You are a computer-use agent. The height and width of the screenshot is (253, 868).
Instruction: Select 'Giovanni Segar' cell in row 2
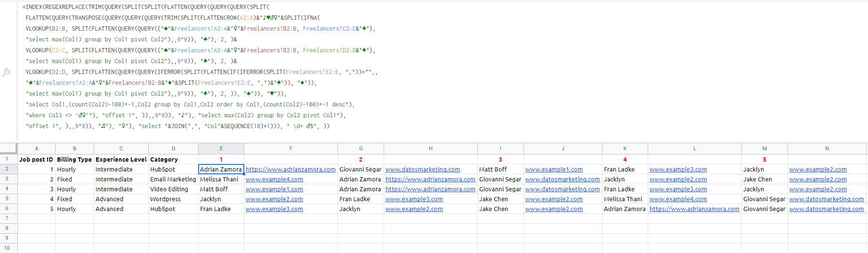click(x=361, y=169)
